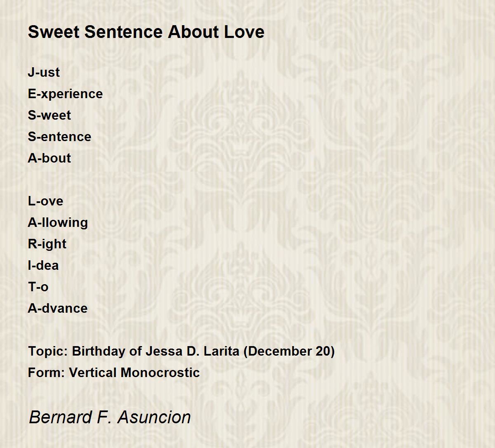495x448 pixels.
Task: Select the line J-ust
Action: click(44, 72)
